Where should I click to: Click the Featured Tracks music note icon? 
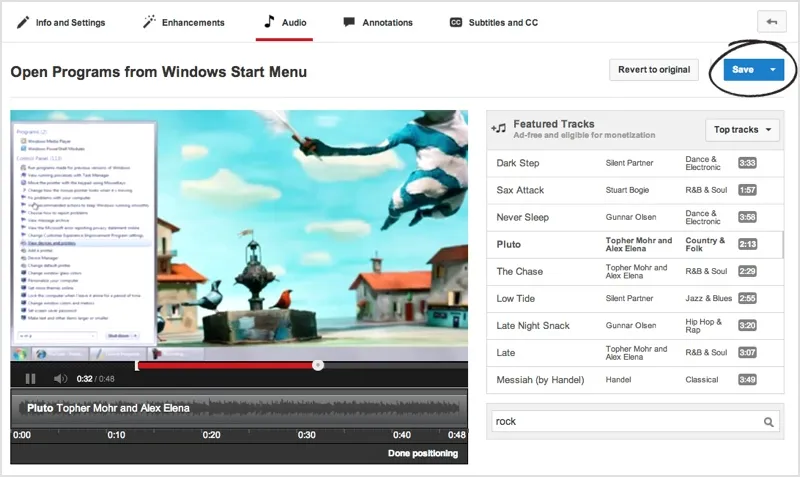[498, 129]
